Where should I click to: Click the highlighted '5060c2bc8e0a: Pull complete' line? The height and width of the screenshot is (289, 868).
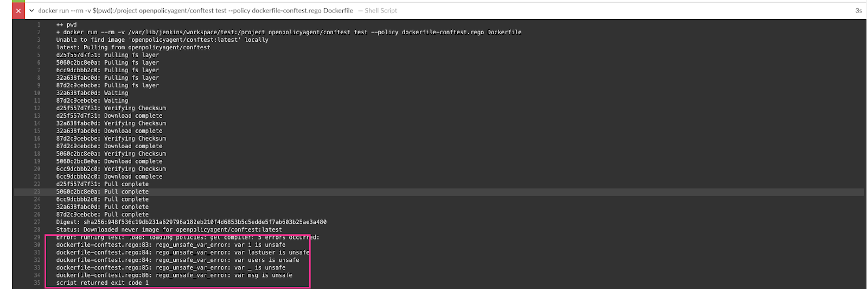[102, 192]
